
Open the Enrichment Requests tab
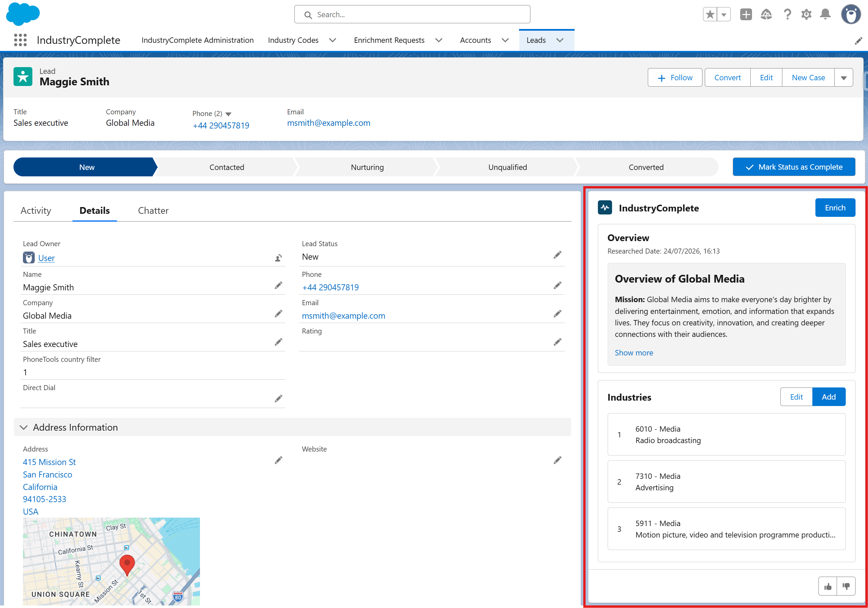click(389, 40)
